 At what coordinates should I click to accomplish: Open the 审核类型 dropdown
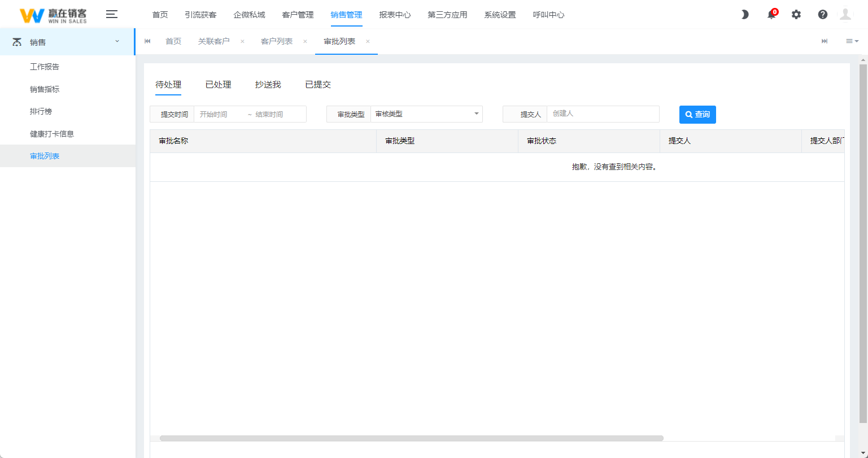click(426, 114)
